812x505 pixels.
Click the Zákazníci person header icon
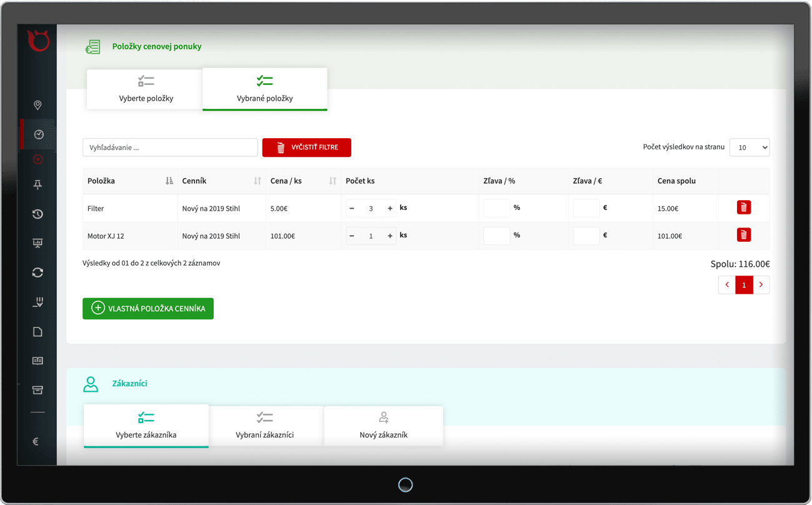coord(91,384)
